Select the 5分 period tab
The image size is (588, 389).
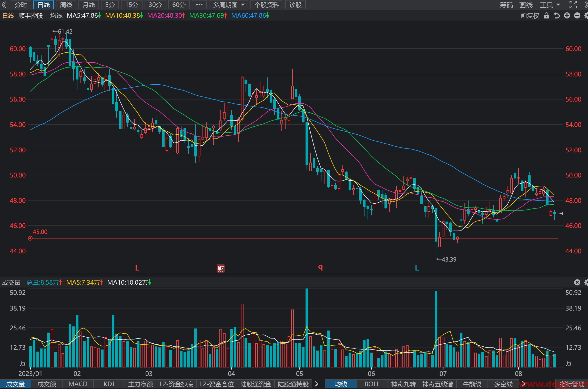click(x=110, y=5)
